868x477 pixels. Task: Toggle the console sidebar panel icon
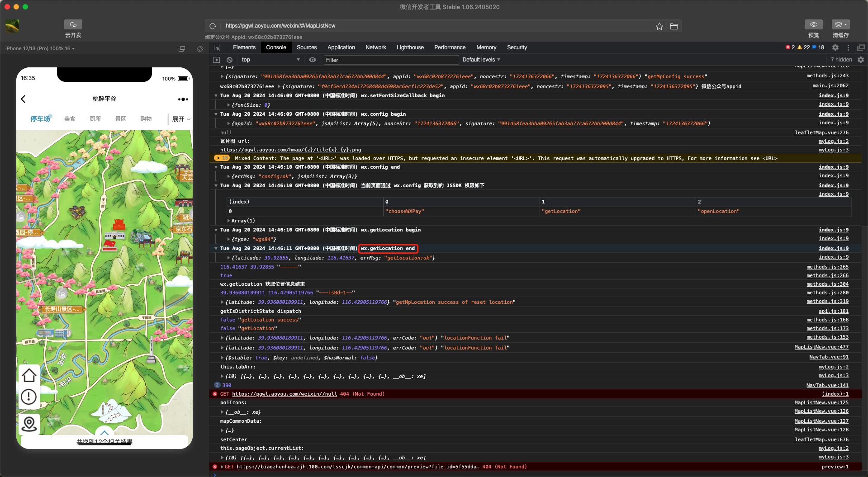coord(217,60)
